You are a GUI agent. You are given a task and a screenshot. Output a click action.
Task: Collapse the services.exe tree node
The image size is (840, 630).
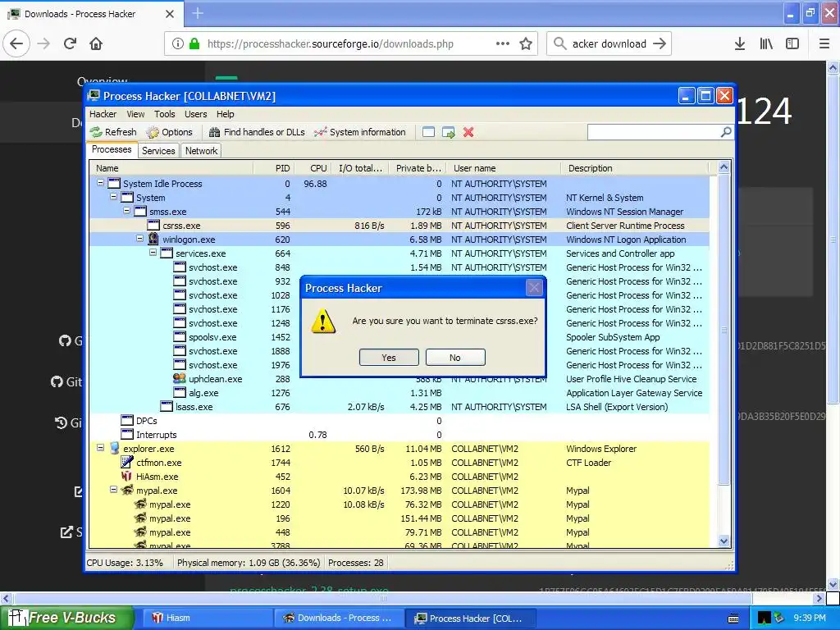(153, 253)
